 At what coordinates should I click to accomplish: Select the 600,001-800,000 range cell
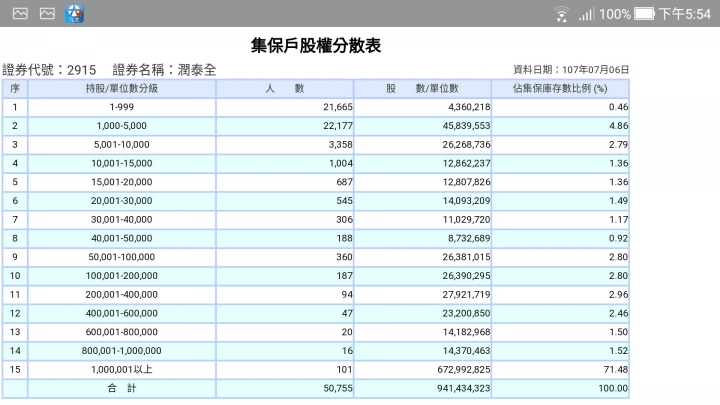tap(122, 332)
